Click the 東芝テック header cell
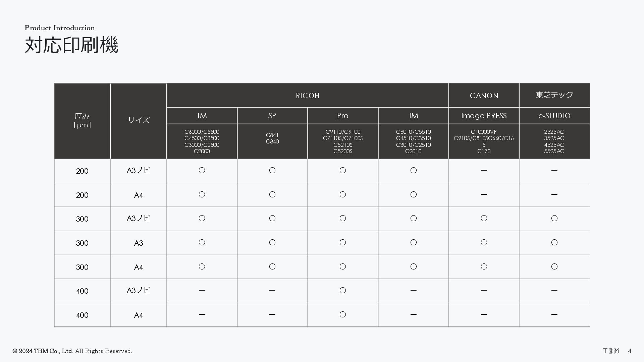This screenshot has height=362, width=644. pos(554,95)
